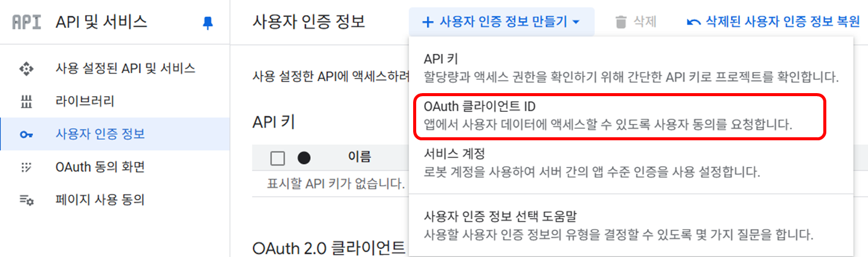Click the black circle status column icon

[304, 158]
